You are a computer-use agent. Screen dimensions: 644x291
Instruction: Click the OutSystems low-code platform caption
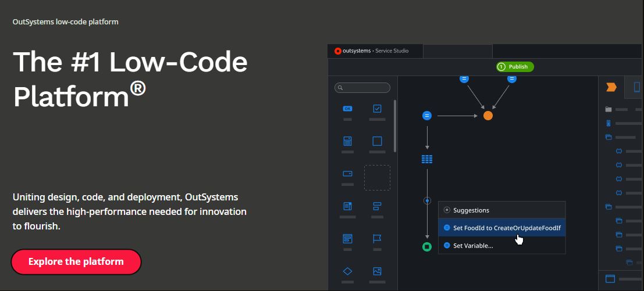coord(65,21)
